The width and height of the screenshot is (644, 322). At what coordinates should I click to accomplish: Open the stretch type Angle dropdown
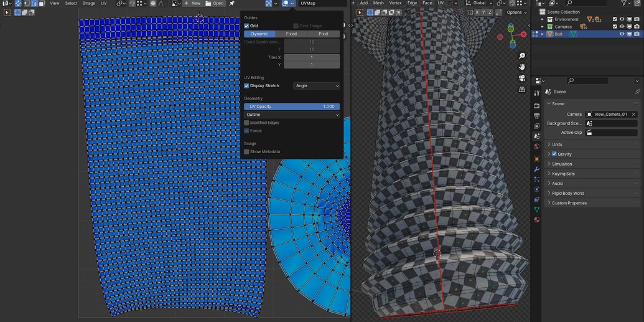[317, 86]
